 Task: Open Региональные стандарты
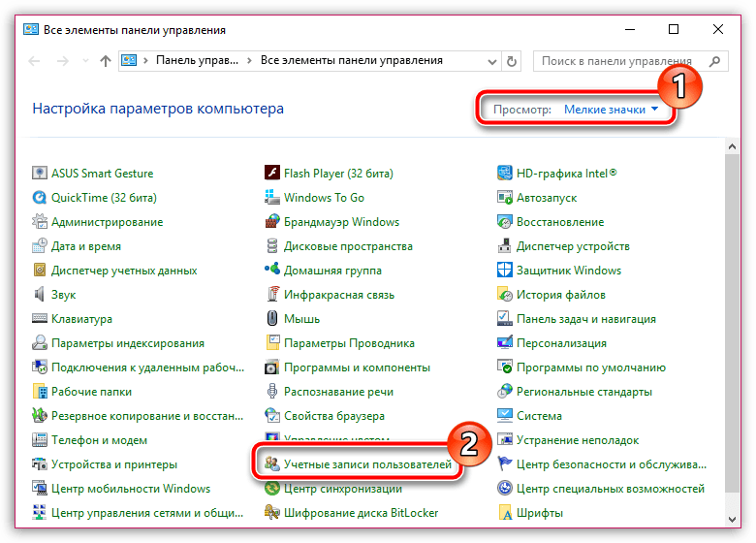pyautogui.click(x=574, y=392)
